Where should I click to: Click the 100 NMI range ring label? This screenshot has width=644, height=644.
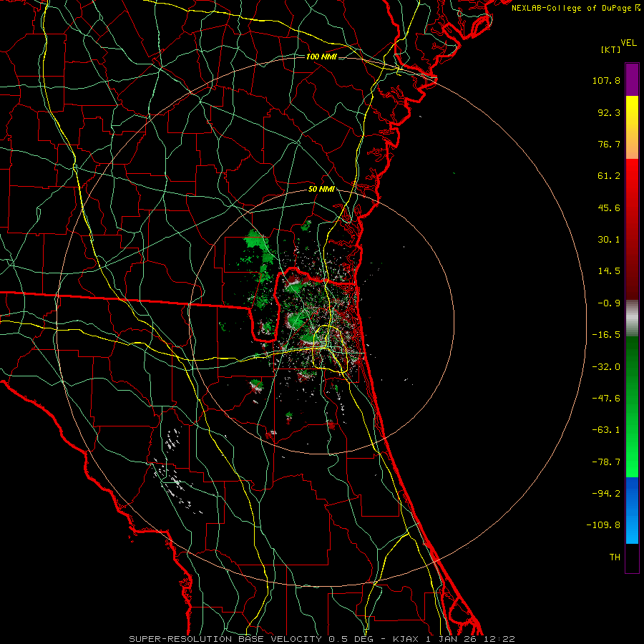point(321,57)
